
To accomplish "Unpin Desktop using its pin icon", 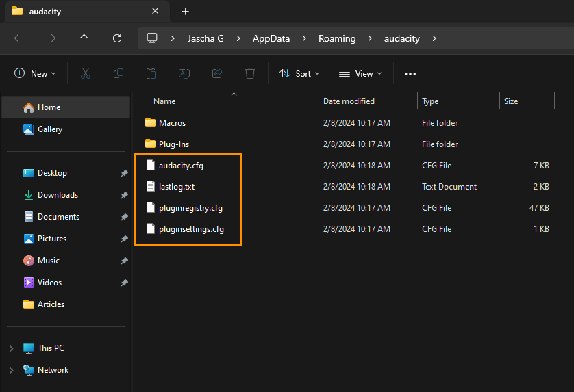I will (125, 173).
